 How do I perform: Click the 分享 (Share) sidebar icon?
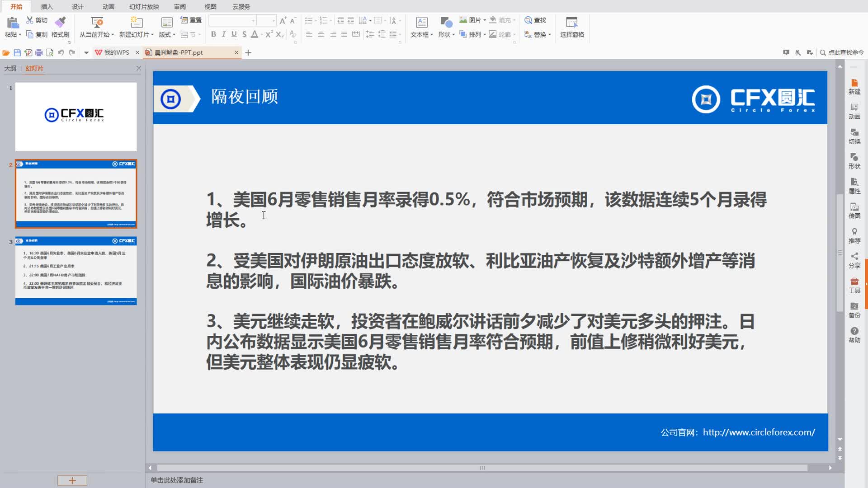click(x=854, y=261)
